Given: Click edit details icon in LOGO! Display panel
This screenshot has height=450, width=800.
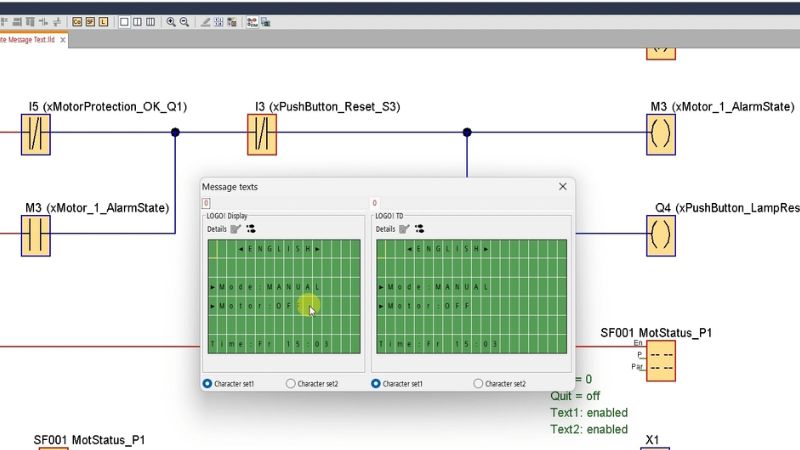Looking at the screenshot, I should [236, 229].
